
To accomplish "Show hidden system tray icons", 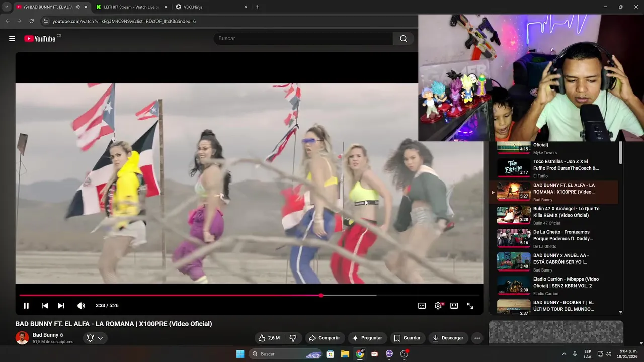I will [x=563, y=354].
